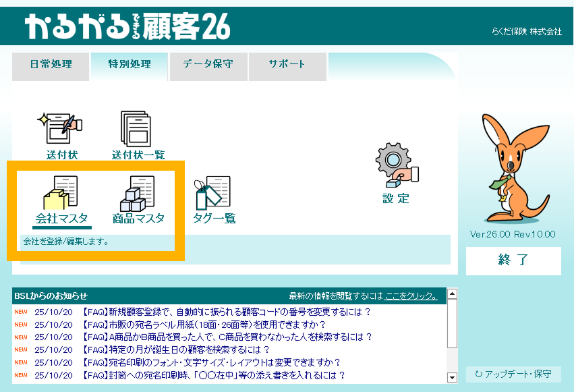Open FAQ about searching customers by birthday month
The width and height of the screenshot is (574, 392).
point(175,349)
